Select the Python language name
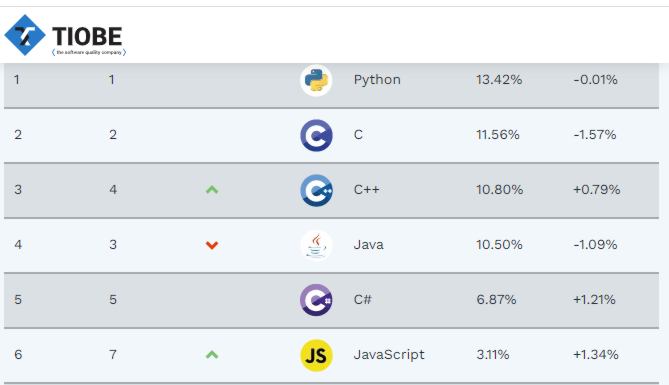 coord(377,80)
